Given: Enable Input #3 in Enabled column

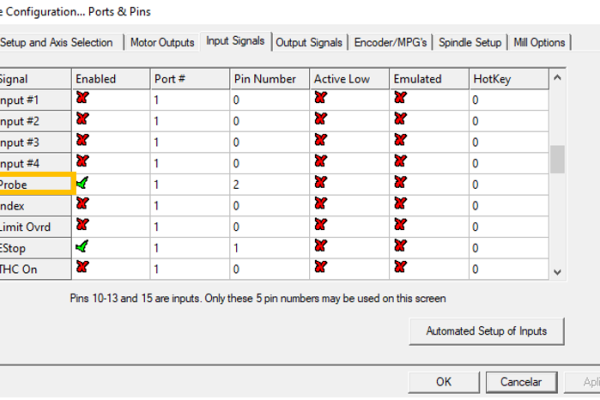Looking at the screenshot, I should click(82, 141).
